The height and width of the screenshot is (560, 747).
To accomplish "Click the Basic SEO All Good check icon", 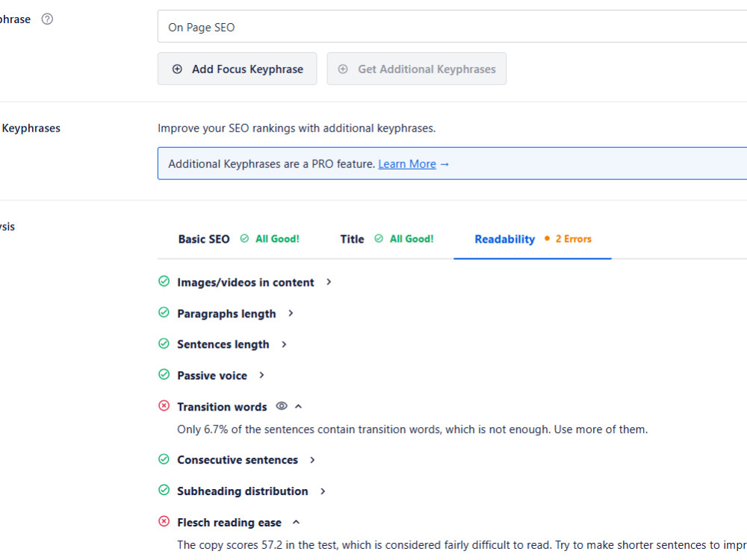I will 244,239.
